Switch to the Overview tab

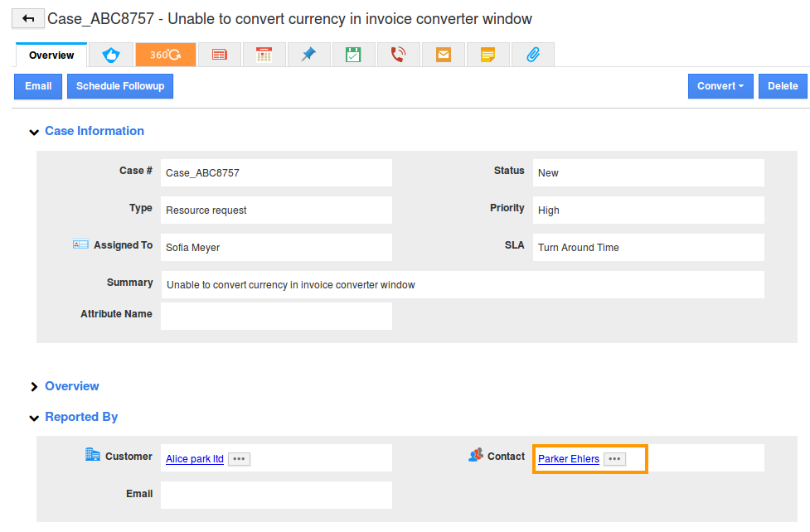point(51,56)
